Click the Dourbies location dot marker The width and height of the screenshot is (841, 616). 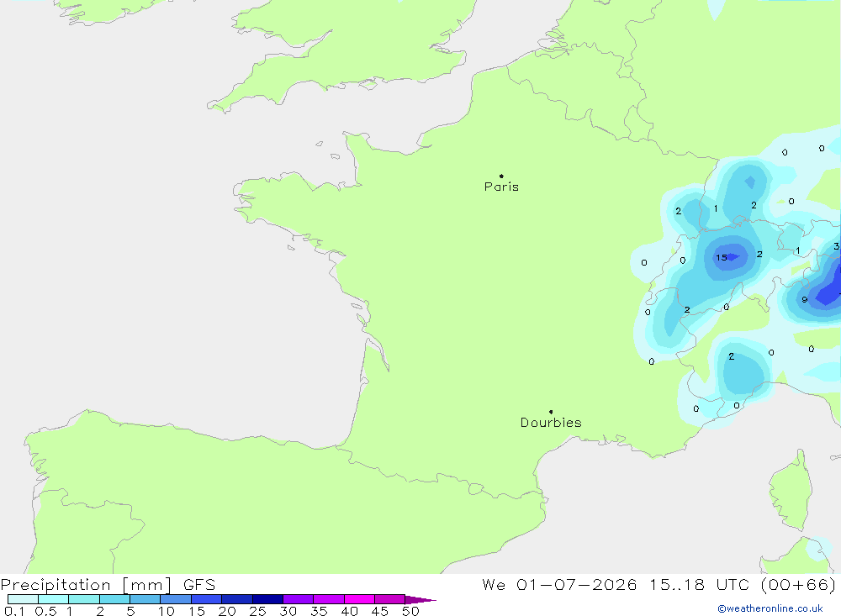click(551, 412)
